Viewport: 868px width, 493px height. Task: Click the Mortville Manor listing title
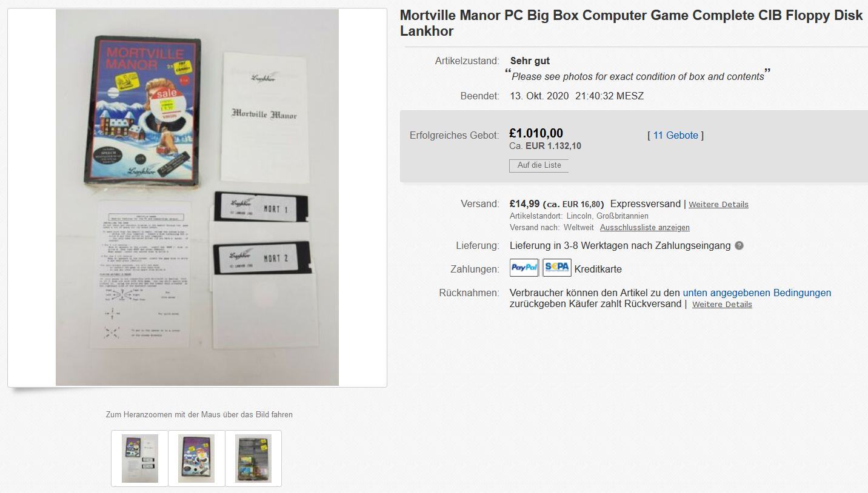[x=631, y=24]
